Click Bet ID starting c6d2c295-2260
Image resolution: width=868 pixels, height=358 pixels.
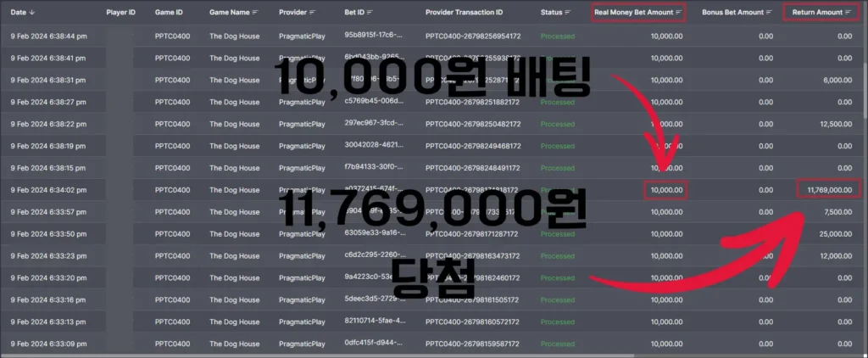tap(374, 255)
